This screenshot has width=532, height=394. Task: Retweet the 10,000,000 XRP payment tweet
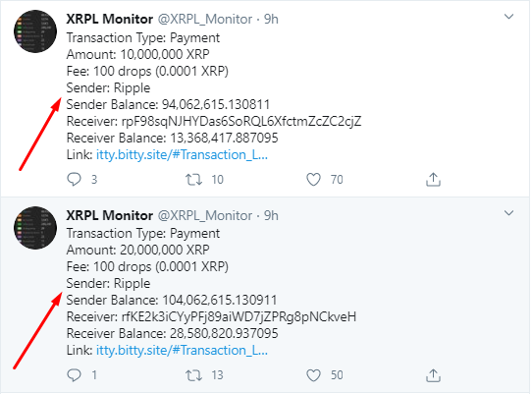(x=193, y=179)
